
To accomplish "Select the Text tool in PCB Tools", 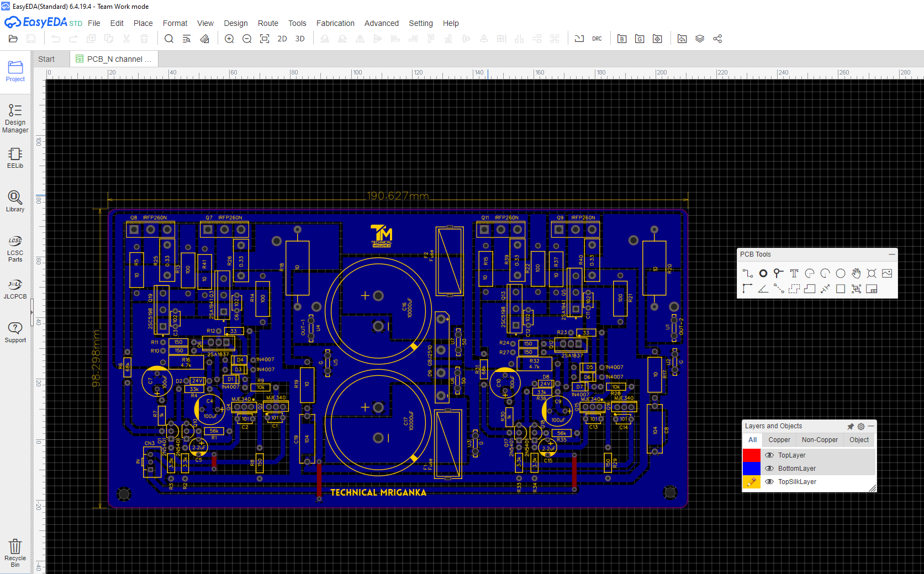I will point(794,273).
